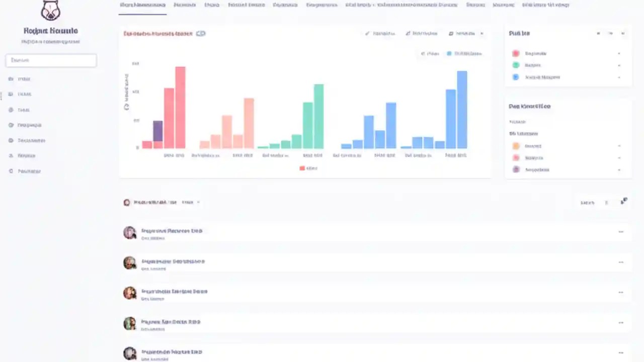Select the rightmost item in the top navigation bar
The height and width of the screenshot is (362, 644).
pos(545,5)
